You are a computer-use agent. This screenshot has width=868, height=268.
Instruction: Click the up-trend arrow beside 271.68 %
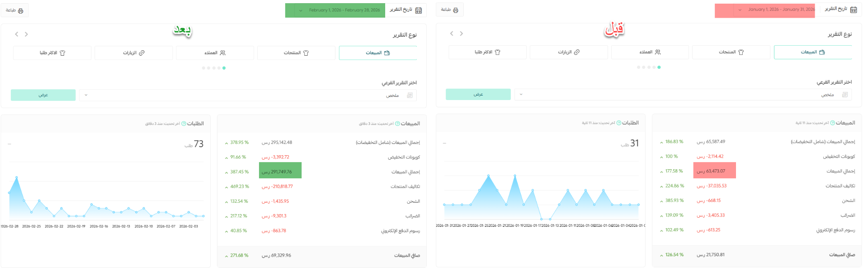pyautogui.click(x=226, y=256)
